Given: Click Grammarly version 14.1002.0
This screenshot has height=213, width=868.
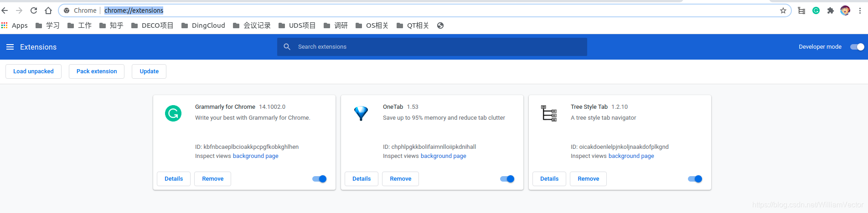Looking at the screenshot, I should 272,107.
